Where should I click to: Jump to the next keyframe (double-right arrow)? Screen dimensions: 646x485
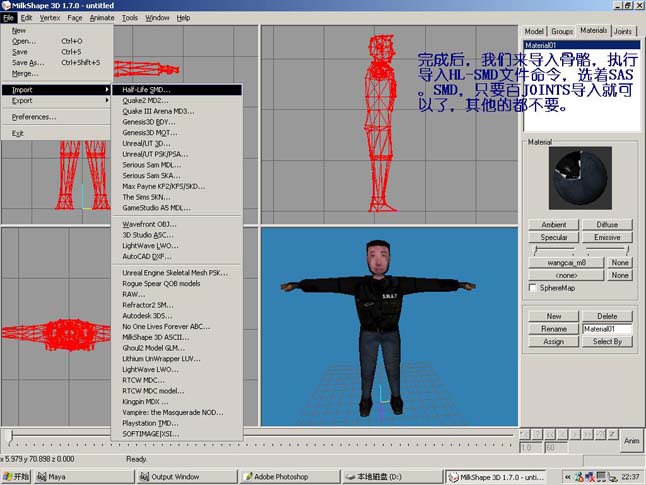(587, 434)
